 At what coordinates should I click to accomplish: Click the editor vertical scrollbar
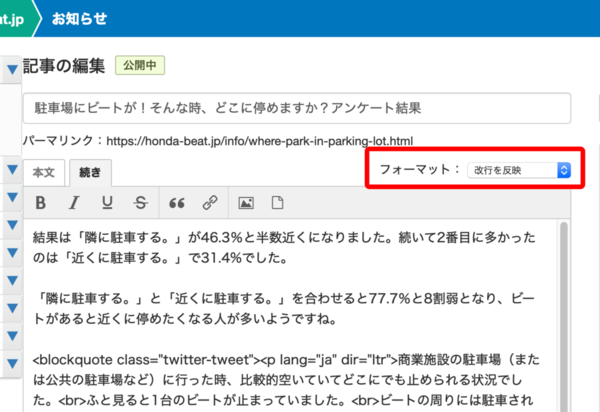click(564, 316)
